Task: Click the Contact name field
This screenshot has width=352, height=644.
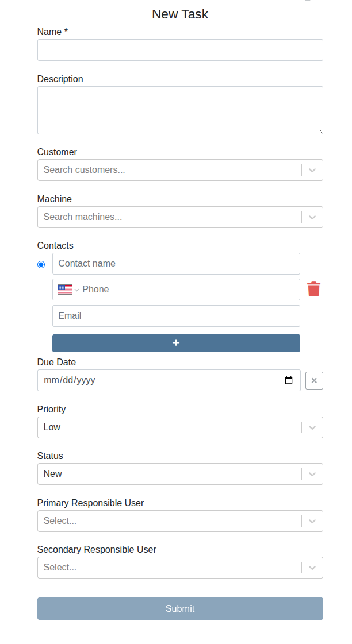Action: point(176,264)
